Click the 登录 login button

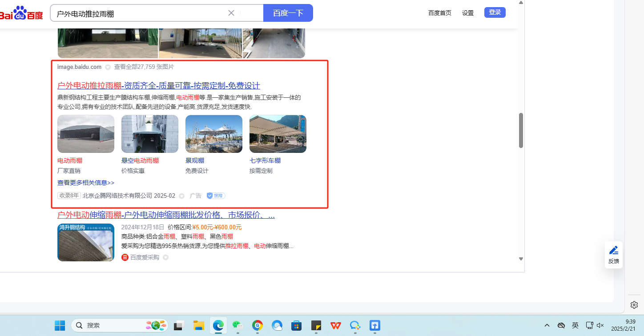click(x=495, y=12)
